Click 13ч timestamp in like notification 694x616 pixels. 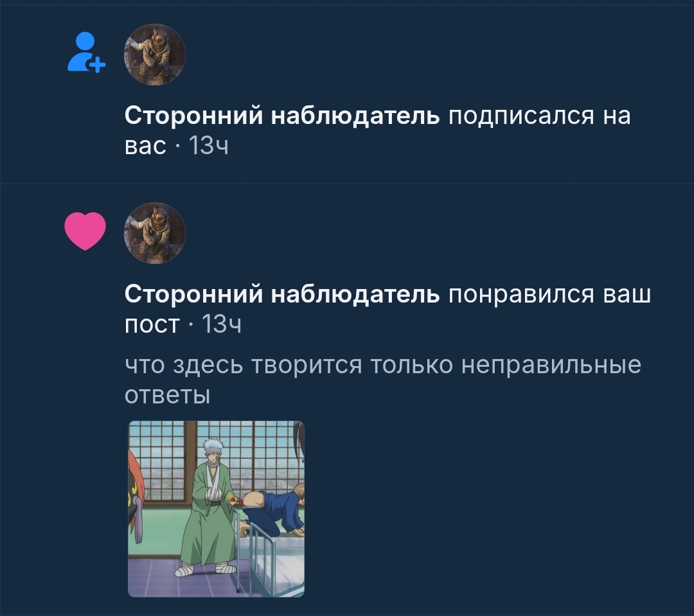click(221, 324)
